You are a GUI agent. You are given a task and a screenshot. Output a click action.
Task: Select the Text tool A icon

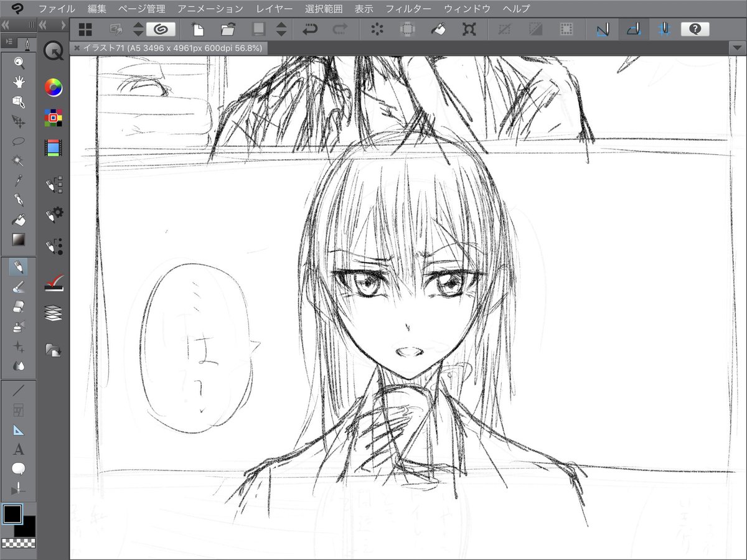(18, 449)
